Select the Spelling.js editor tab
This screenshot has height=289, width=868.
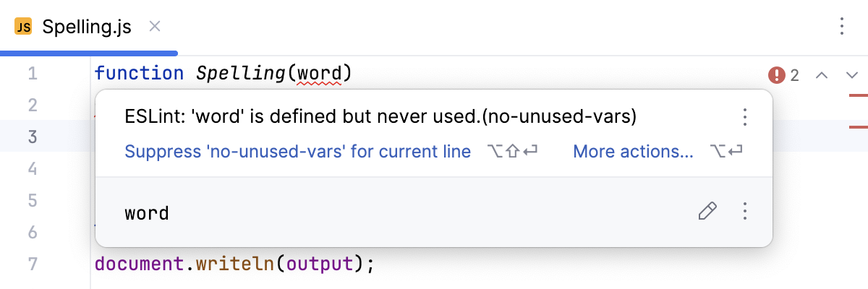(x=87, y=27)
